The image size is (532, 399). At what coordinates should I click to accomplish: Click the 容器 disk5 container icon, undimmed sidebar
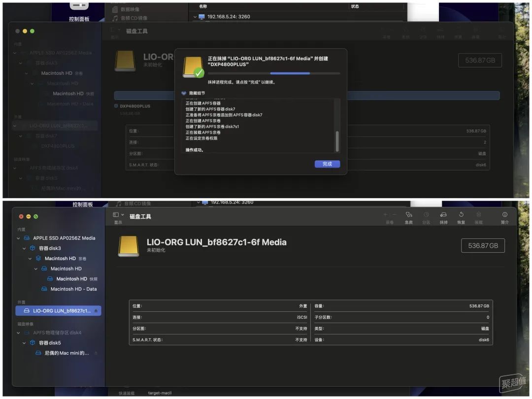[33, 343]
